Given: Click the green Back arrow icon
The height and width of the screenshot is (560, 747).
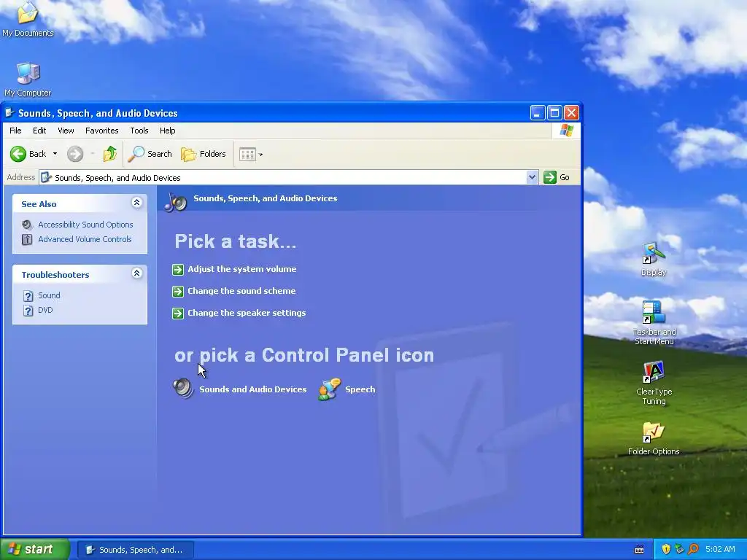Looking at the screenshot, I should pyautogui.click(x=18, y=154).
